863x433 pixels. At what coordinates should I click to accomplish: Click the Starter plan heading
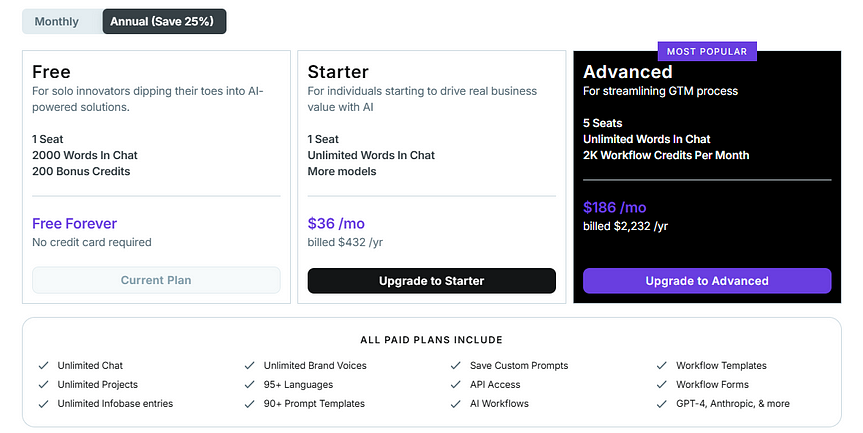[x=338, y=72]
